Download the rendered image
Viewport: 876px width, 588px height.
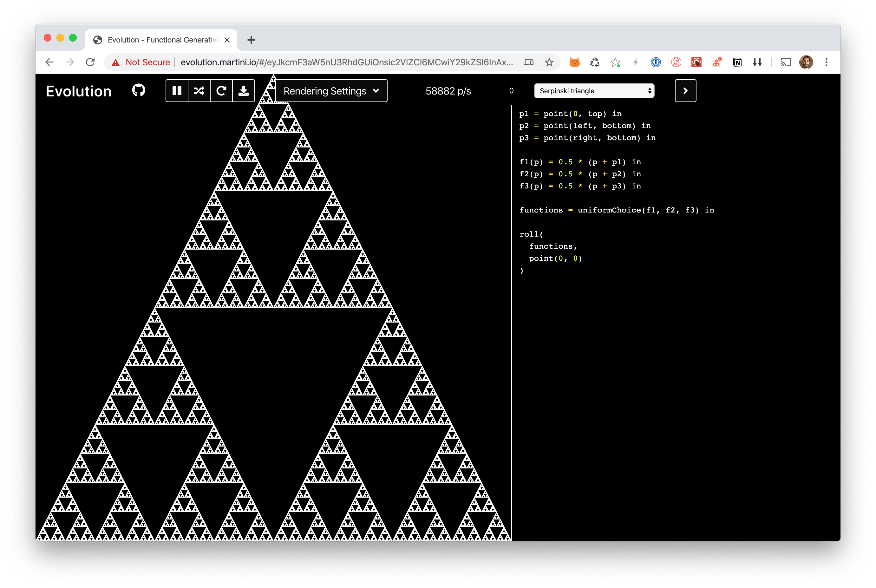pyautogui.click(x=243, y=90)
